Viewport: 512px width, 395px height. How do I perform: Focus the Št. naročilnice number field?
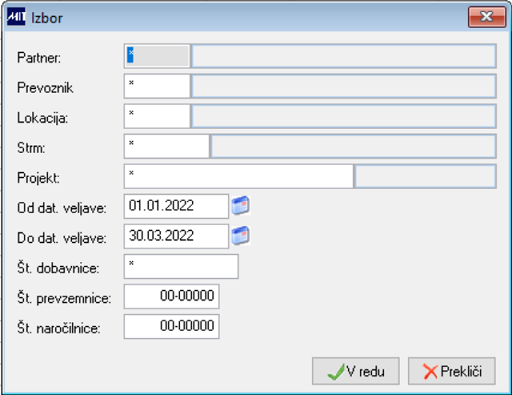171,326
